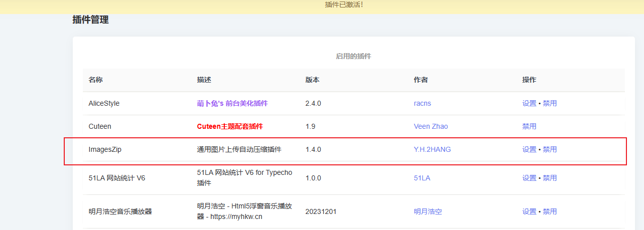Click the 51LA author link
This screenshot has height=230, width=644.
click(x=422, y=178)
